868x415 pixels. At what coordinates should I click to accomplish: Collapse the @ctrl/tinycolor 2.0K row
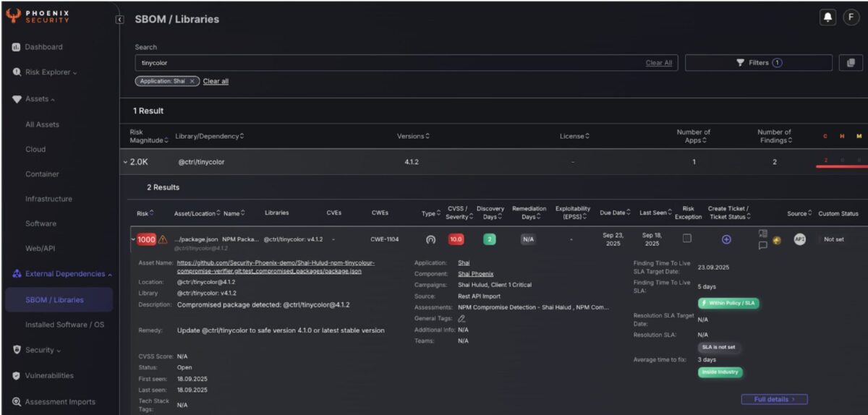125,162
